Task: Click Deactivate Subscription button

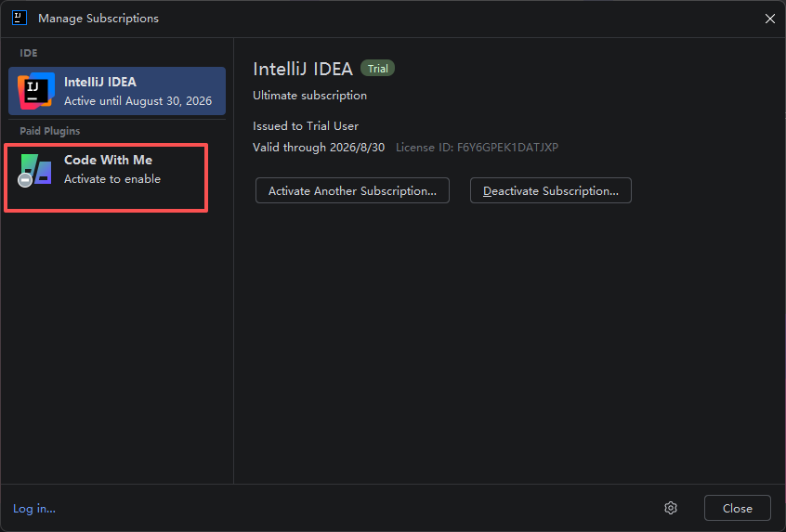Action: [550, 190]
